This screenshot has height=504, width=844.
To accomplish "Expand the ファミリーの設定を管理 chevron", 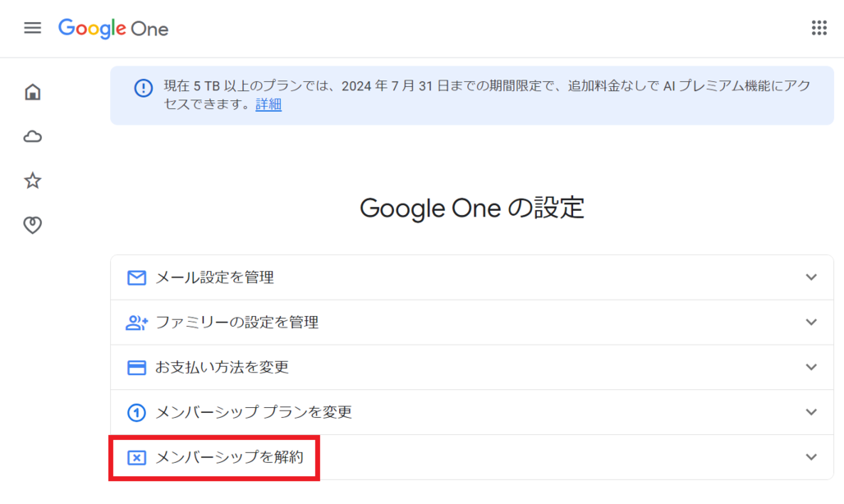I will point(811,323).
